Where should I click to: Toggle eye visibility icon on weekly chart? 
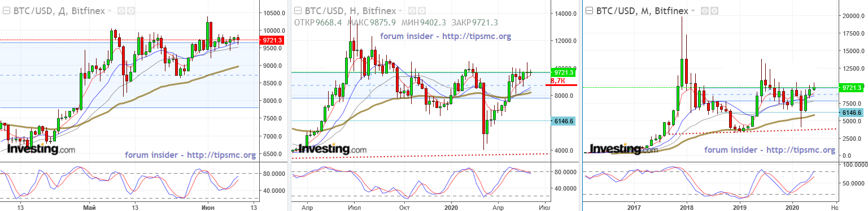pyautogui.click(x=412, y=11)
